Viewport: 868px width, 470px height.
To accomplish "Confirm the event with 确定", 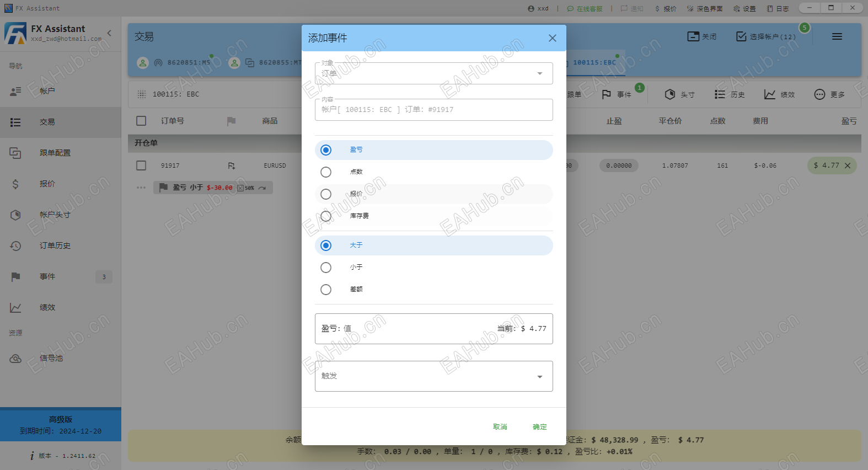I will point(540,427).
